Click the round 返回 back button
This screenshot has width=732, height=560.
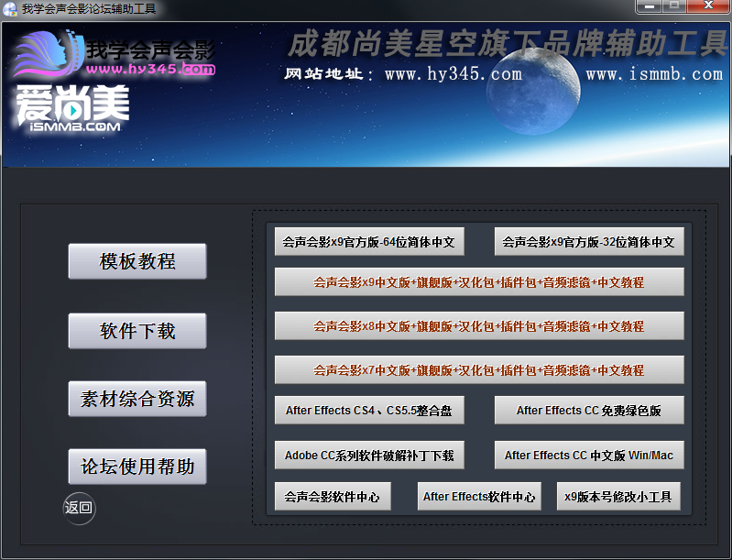(79, 508)
